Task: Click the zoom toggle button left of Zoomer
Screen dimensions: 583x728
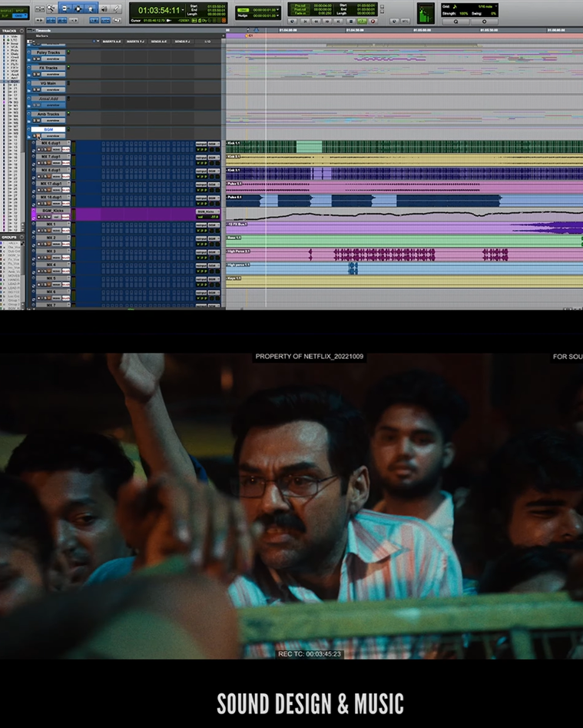Action: (40, 8)
